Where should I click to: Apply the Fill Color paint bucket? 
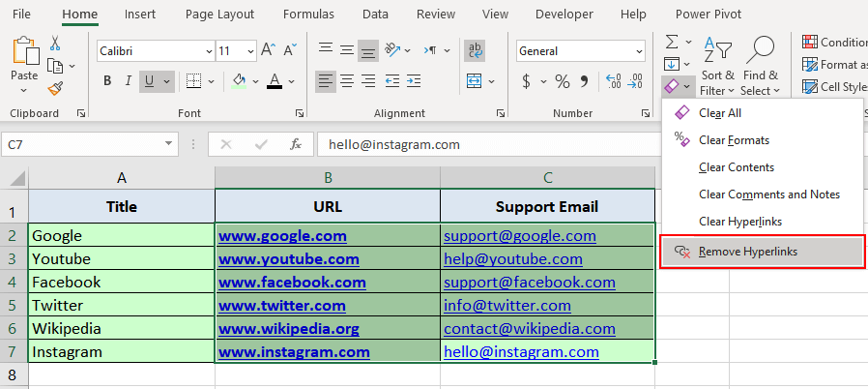tap(239, 81)
